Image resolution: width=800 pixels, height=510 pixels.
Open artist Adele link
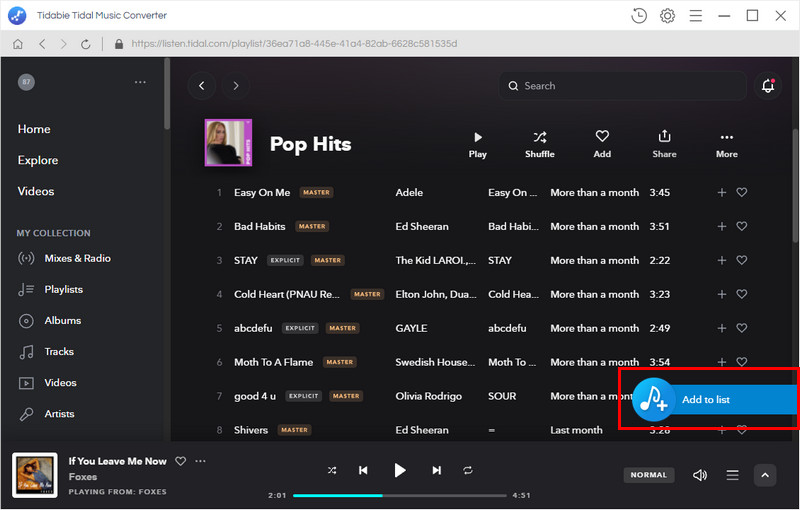409,192
